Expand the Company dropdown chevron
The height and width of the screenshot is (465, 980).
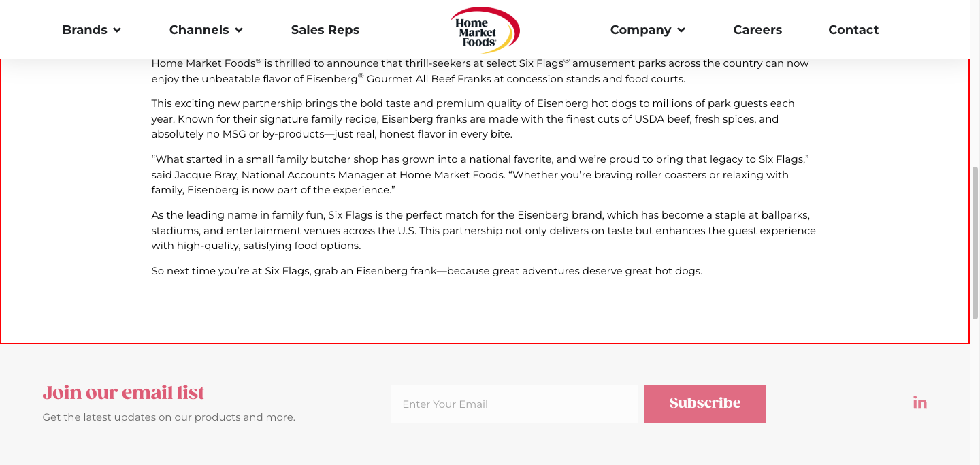(681, 30)
